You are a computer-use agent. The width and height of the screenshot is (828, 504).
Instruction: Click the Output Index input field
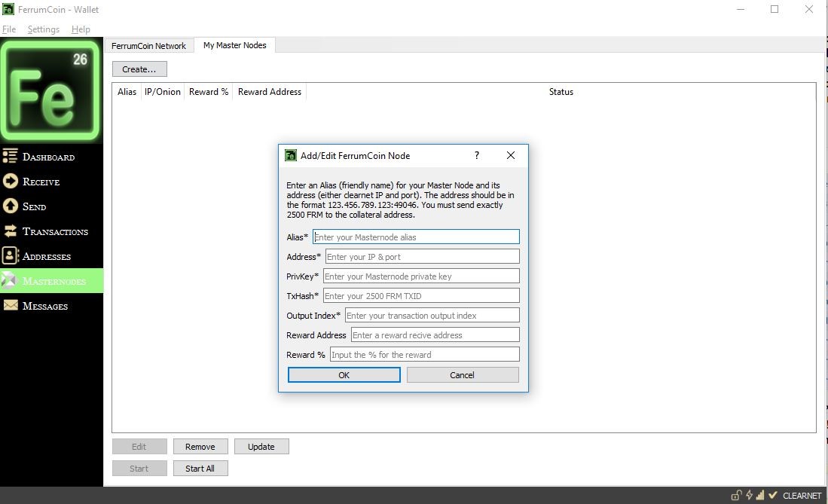click(x=432, y=315)
